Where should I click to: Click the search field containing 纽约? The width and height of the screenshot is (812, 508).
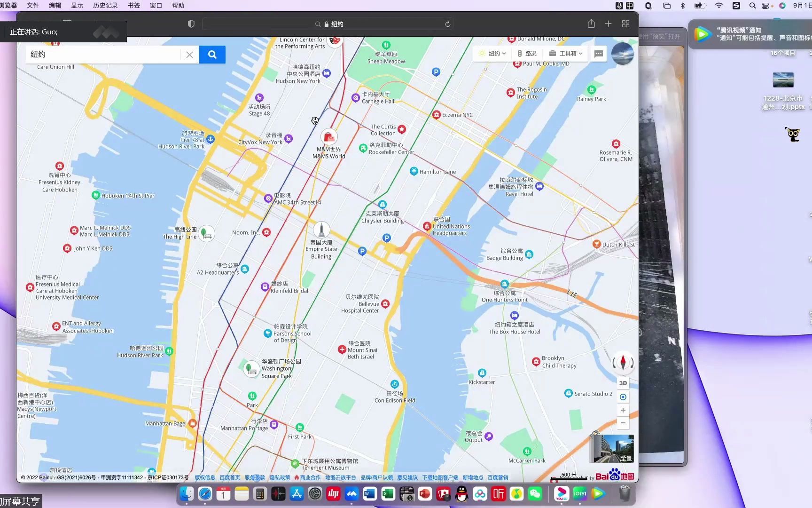pos(103,55)
